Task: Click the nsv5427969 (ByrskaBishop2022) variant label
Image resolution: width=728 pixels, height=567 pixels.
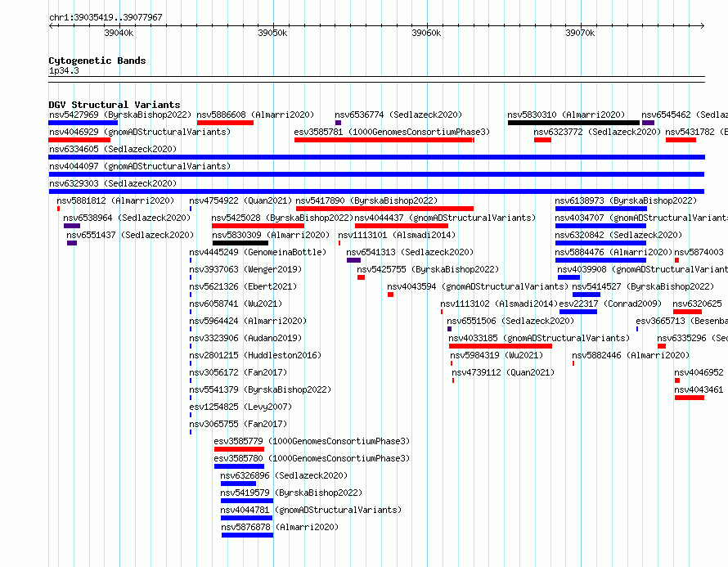Action: coord(120,115)
